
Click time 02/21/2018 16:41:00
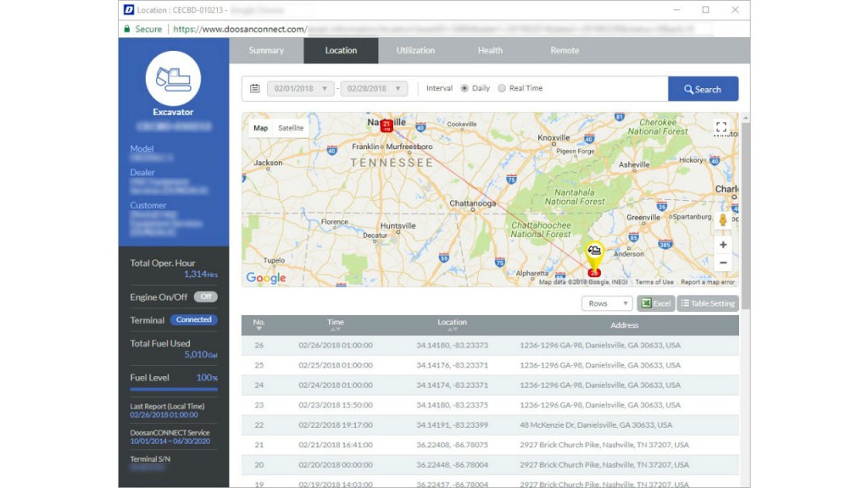[336, 445]
